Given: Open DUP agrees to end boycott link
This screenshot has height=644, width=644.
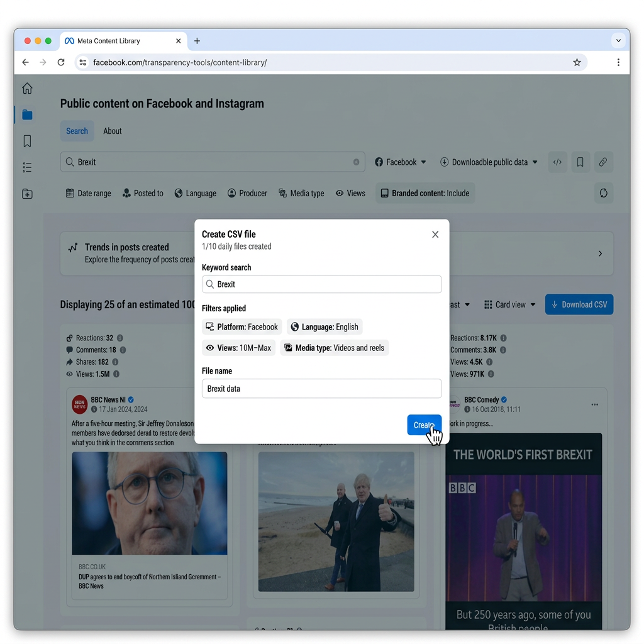Looking at the screenshot, I should tap(150, 581).
